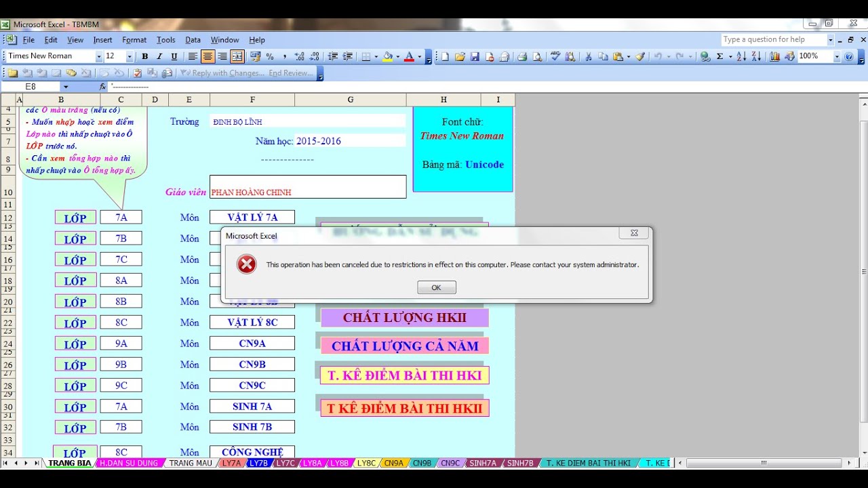This screenshot has width=868, height=488.
Task: Open Print Preview
Action: pos(537,56)
